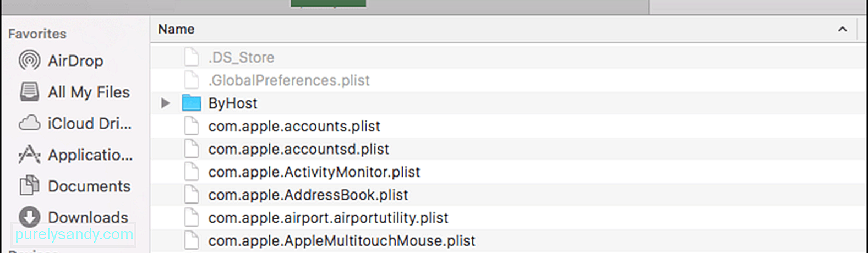This screenshot has height=253, width=868.
Task: Open the iCloud Drive cloud icon
Action: pyautogui.click(x=29, y=123)
